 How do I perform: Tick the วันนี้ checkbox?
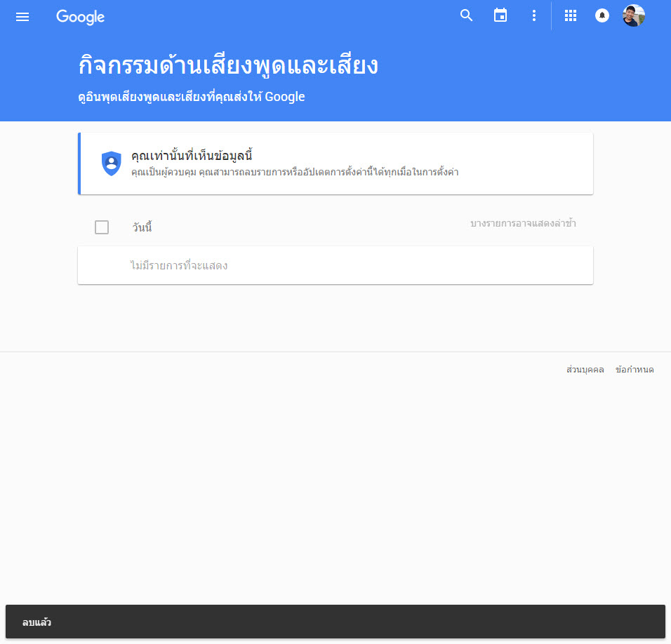pyautogui.click(x=102, y=227)
